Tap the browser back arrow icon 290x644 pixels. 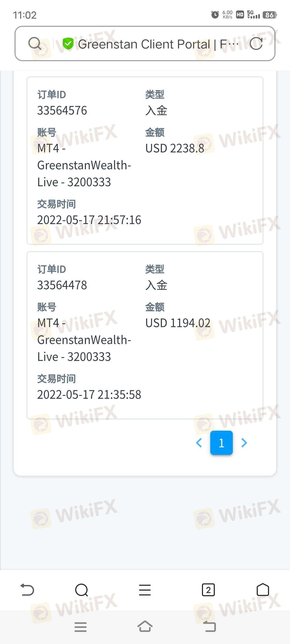point(27,590)
